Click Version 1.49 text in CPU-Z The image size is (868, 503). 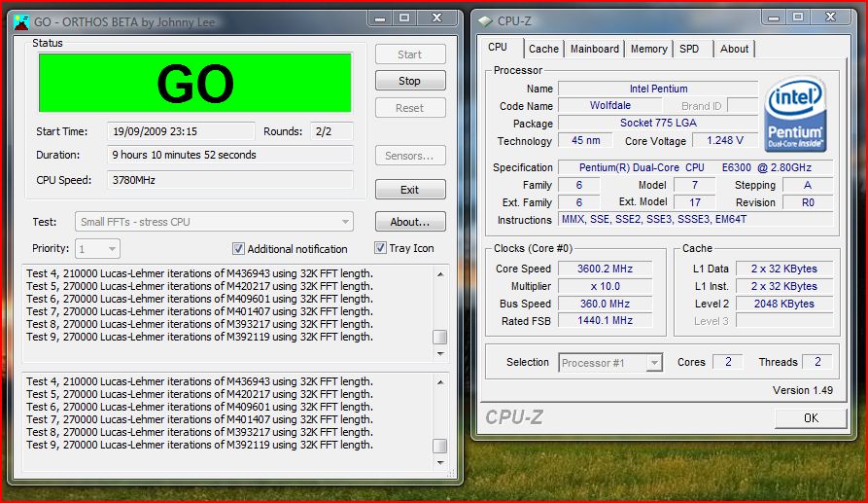pos(803,390)
